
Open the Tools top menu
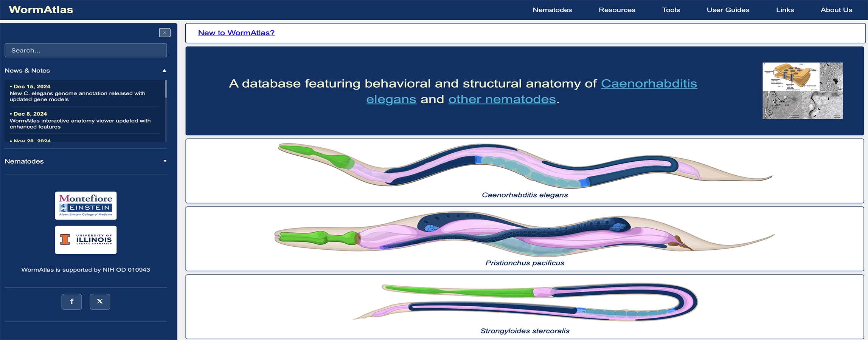671,10
